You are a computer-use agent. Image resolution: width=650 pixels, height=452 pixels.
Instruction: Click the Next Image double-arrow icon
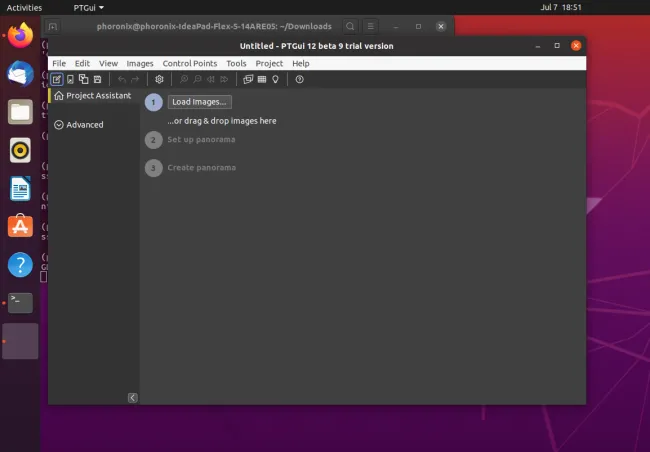click(224, 79)
